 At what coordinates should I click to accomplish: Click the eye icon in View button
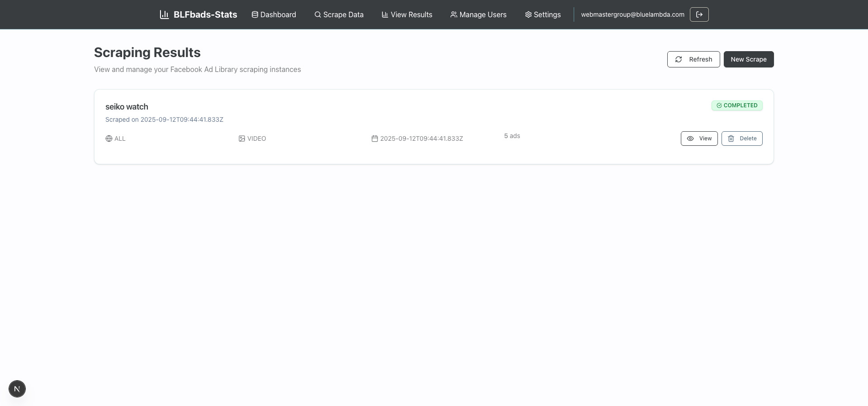click(690, 139)
